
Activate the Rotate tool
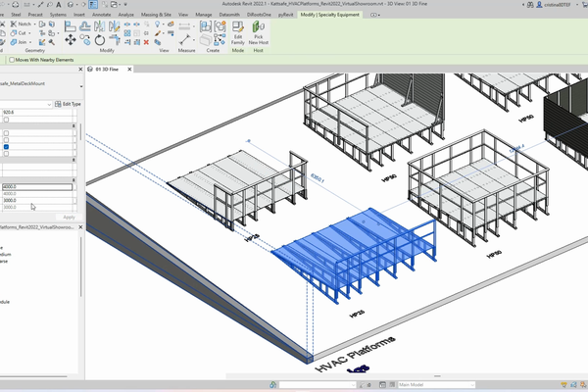[x=100, y=40]
